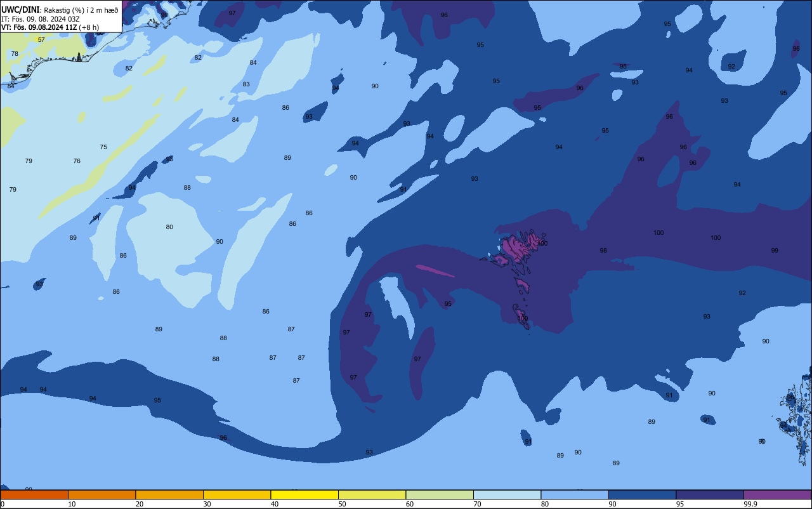Select the amber 20–30 legend swatch

[169, 494]
